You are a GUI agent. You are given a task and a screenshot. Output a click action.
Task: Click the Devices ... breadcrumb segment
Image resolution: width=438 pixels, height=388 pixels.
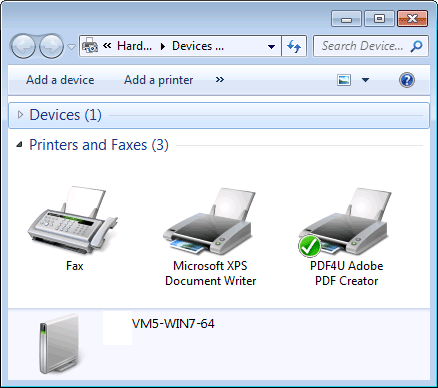[198, 46]
